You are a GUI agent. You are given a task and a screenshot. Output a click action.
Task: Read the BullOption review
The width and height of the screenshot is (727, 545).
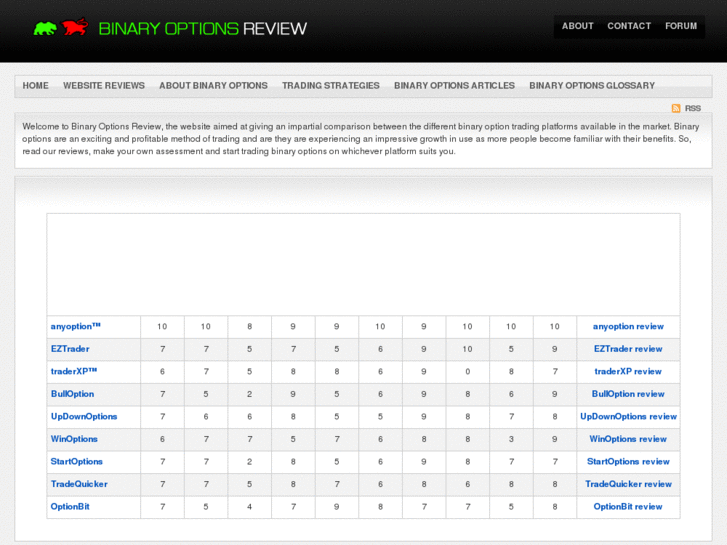pos(628,394)
